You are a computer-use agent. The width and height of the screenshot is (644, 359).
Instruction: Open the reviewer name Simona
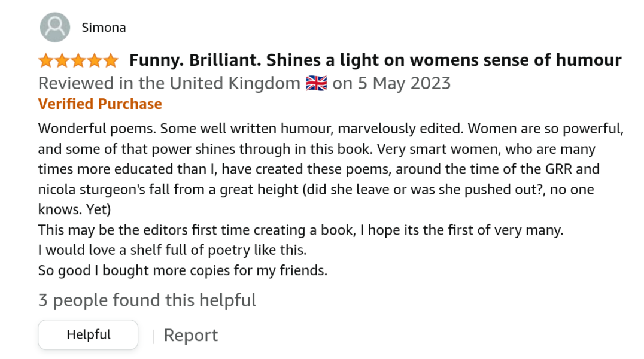[104, 27]
